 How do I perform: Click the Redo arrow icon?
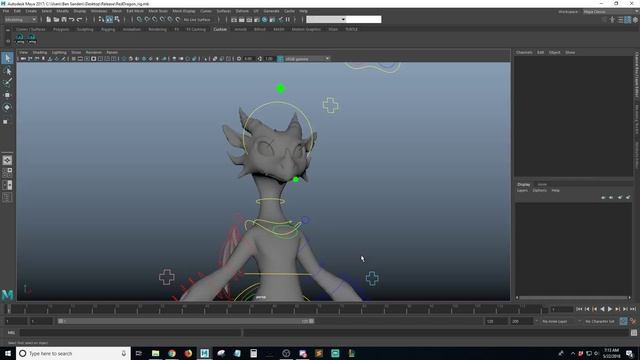pyautogui.click(x=79, y=20)
